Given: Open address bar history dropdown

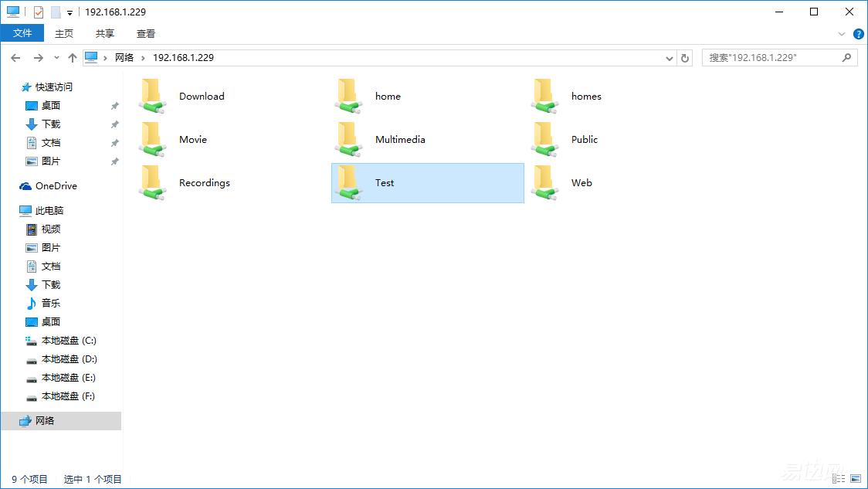Looking at the screenshot, I should point(670,58).
